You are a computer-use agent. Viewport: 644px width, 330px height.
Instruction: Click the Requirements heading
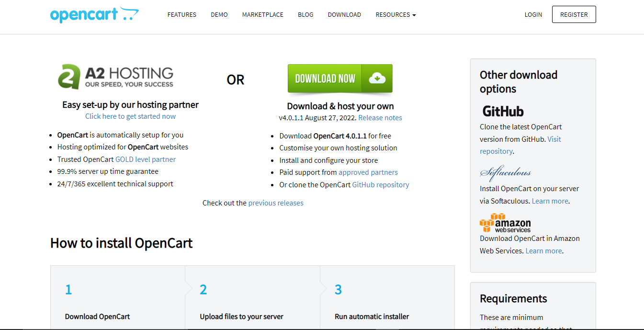pos(513,299)
